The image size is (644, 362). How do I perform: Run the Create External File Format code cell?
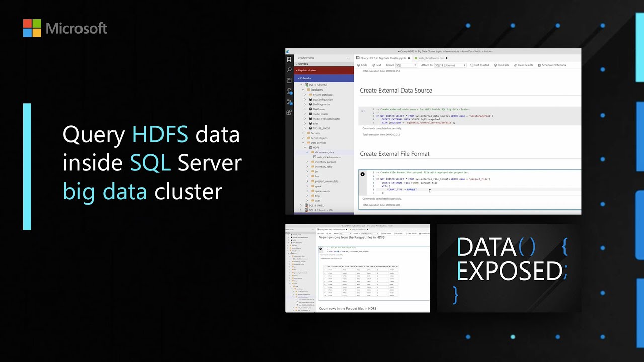(x=363, y=174)
